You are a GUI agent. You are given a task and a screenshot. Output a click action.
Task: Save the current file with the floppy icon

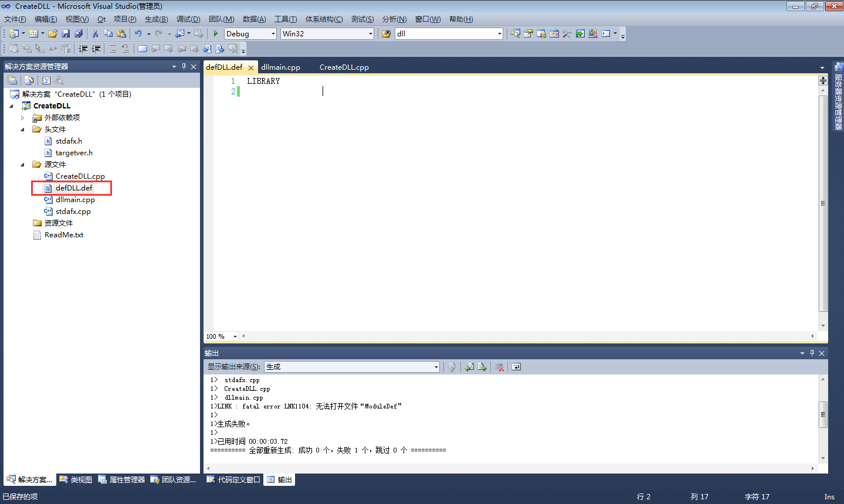coord(66,33)
